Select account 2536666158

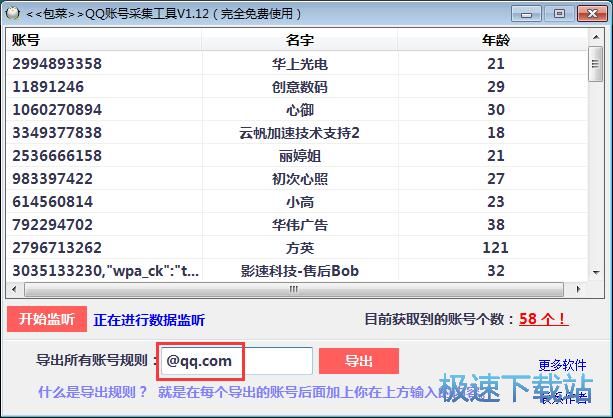pyautogui.click(x=57, y=156)
